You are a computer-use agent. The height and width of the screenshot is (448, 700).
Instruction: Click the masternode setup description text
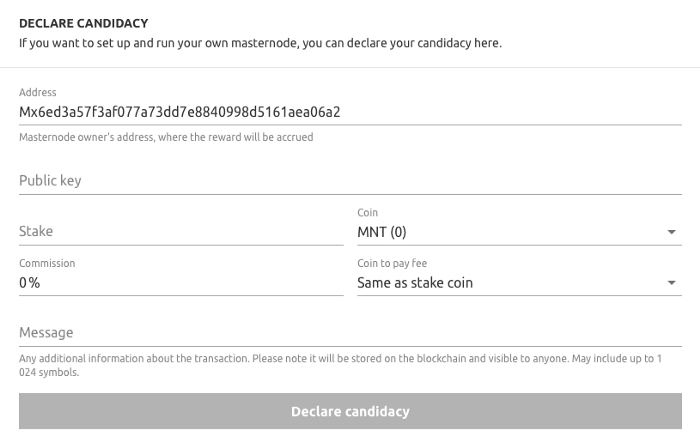click(x=260, y=44)
